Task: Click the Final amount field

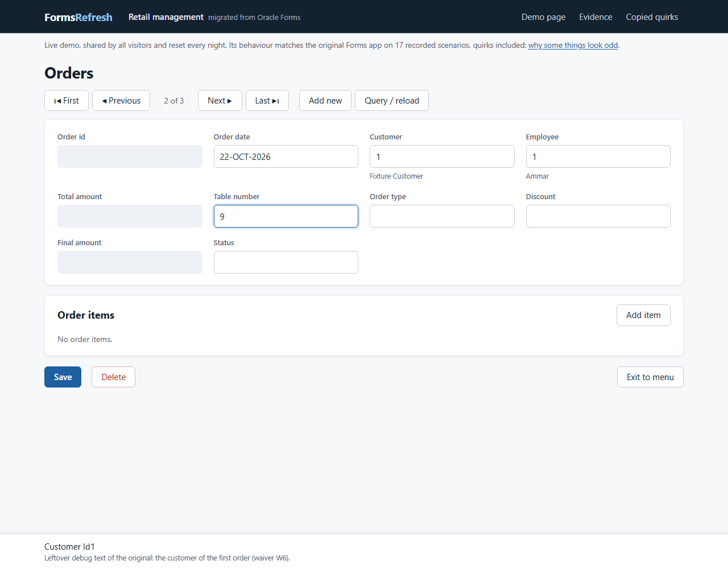Action: pos(130,262)
